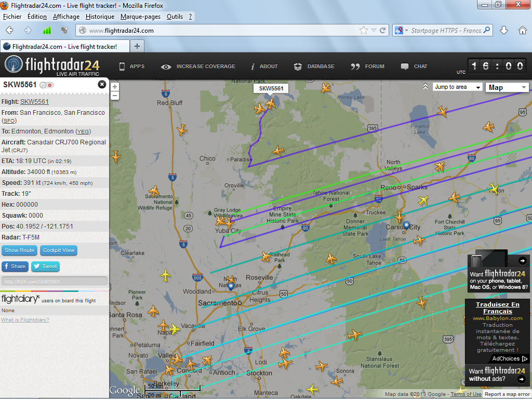Toggle the follow switch beside the SKW5561 title
This screenshot has width=532, height=399.
(x=46, y=85)
